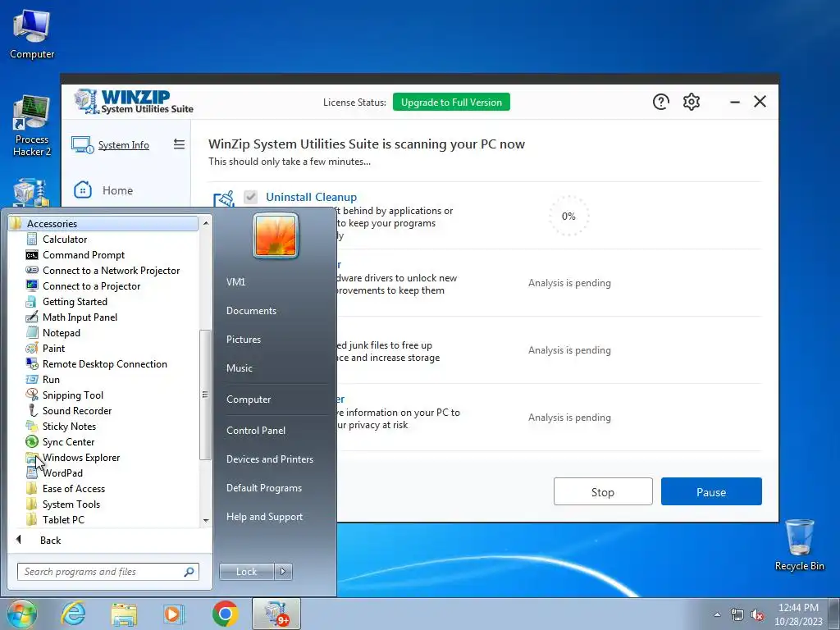
Task: Open the shutdown options arrow beside Lock
Action: click(x=283, y=572)
